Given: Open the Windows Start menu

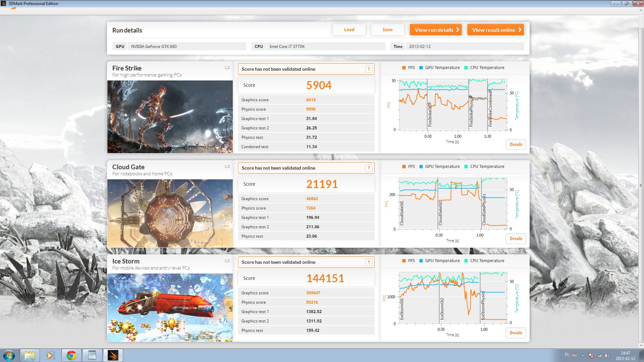Looking at the screenshot, I should click(x=9, y=355).
